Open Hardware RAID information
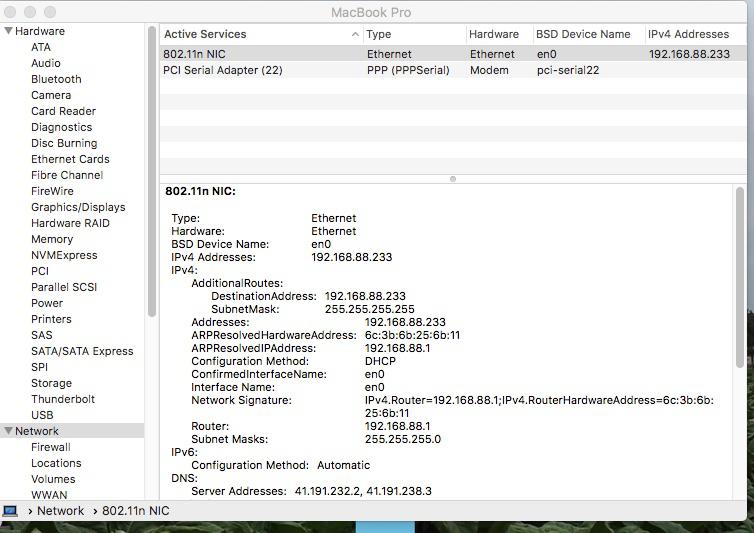This screenshot has width=754, height=533. (70, 223)
